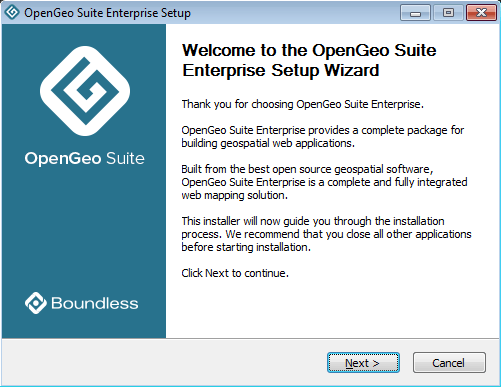Click the Welcome to the OpenGeo Suite heading
This screenshot has height=387, width=501.
click(x=309, y=60)
